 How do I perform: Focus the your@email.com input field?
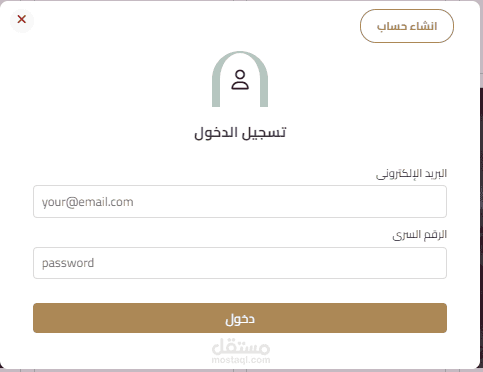pyautogui.click(x=240, y=202)
